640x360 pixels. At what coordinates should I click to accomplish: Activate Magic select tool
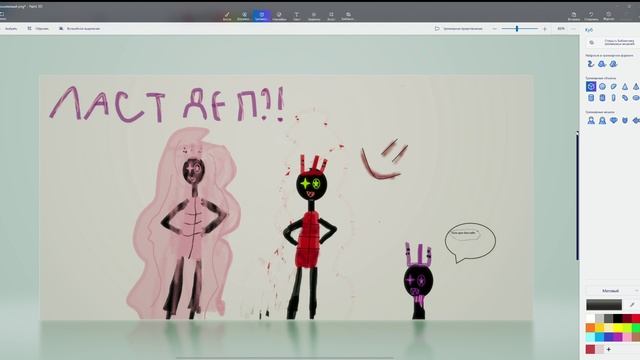coord(80,29)
